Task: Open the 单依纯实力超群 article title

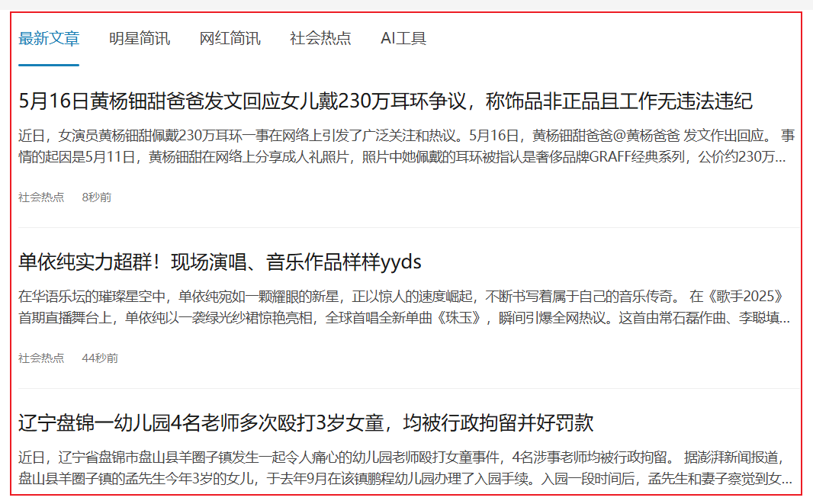Action: pos(220,262)
